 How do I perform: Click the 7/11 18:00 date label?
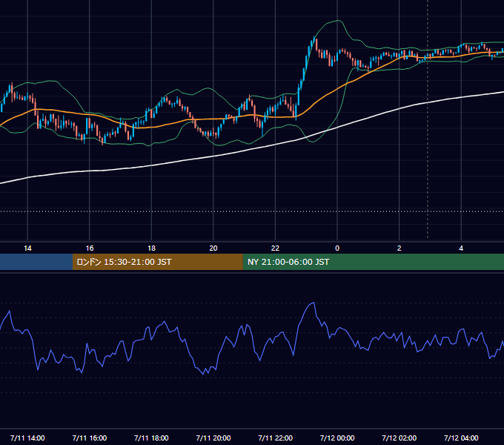click(151, 438)
